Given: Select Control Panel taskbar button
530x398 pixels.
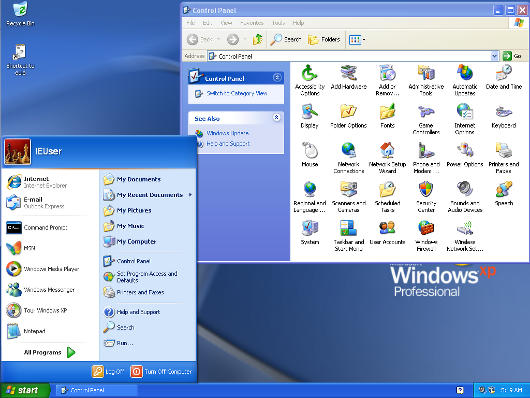Looking at the screenshot, I should pos(96,390).
